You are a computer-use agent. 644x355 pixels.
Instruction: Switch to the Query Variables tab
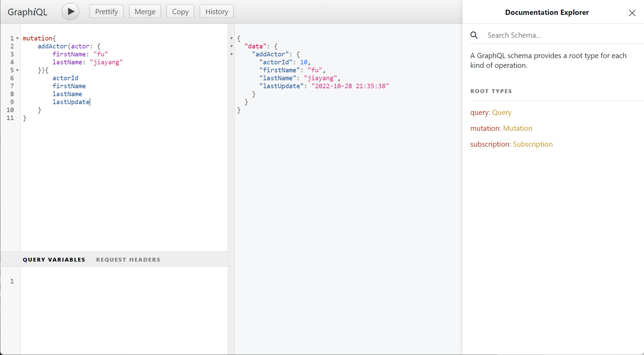54,260
